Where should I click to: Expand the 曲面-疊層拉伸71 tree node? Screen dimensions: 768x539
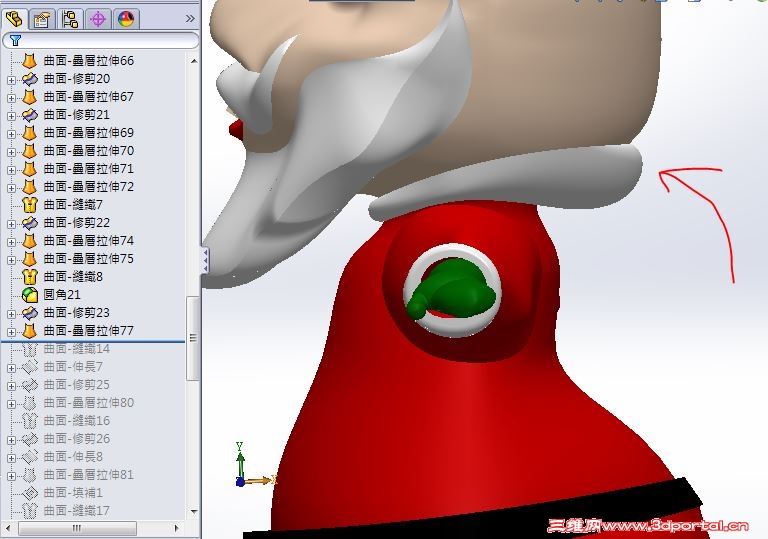pyautogui.click(x=11, y=170)
